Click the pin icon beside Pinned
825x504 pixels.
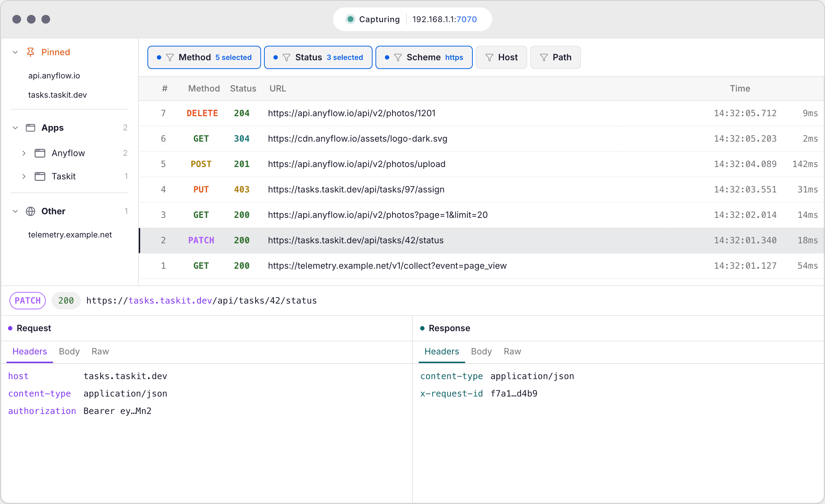(x=31, y=52)
